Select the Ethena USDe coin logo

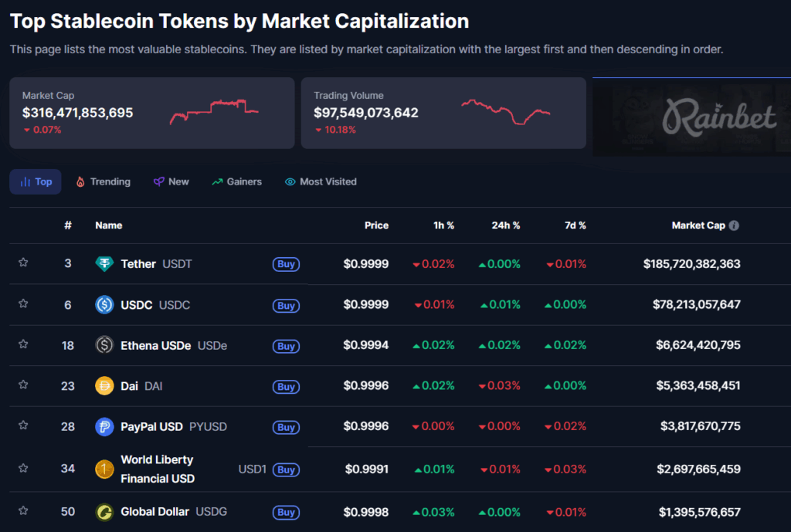(x=104, y=345)
